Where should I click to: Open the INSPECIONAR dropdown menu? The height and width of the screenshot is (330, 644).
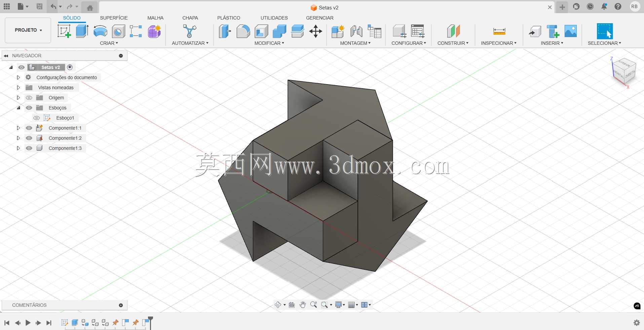[499, 43]
